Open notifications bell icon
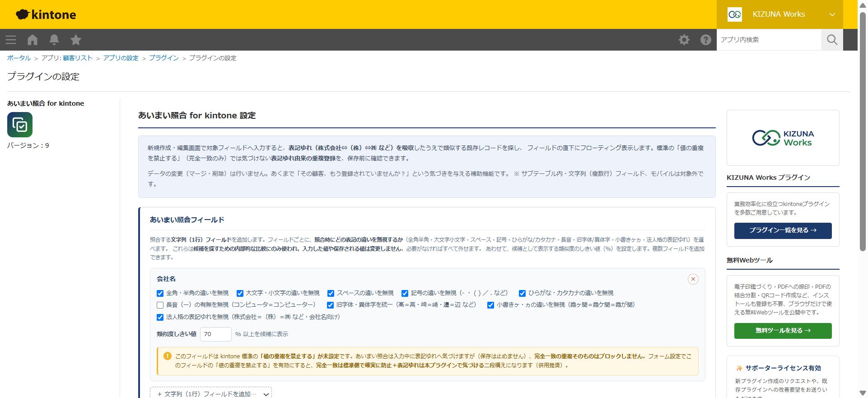The image size is (868, 398). pos(54,40)
